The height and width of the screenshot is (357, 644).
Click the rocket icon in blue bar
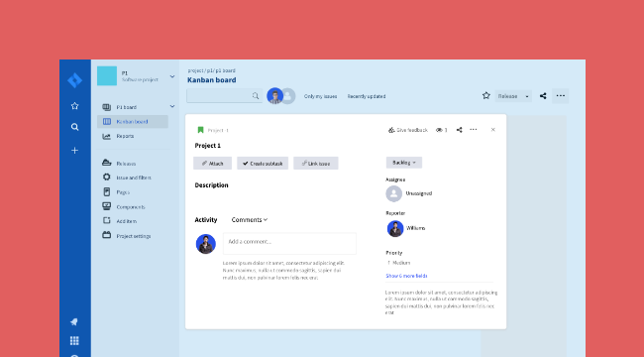(x=74, y=321)
